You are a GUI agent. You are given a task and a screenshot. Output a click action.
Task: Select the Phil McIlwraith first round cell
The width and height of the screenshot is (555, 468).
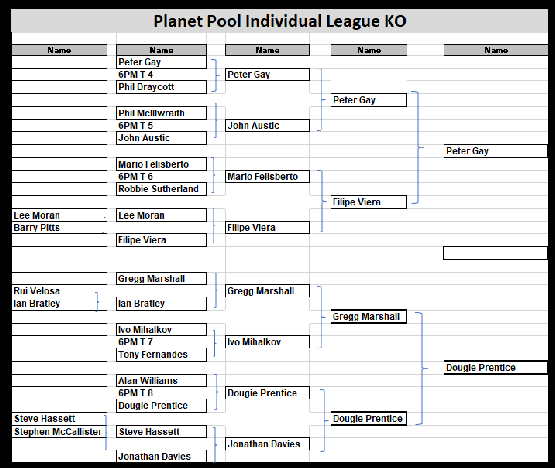(161, 113)
